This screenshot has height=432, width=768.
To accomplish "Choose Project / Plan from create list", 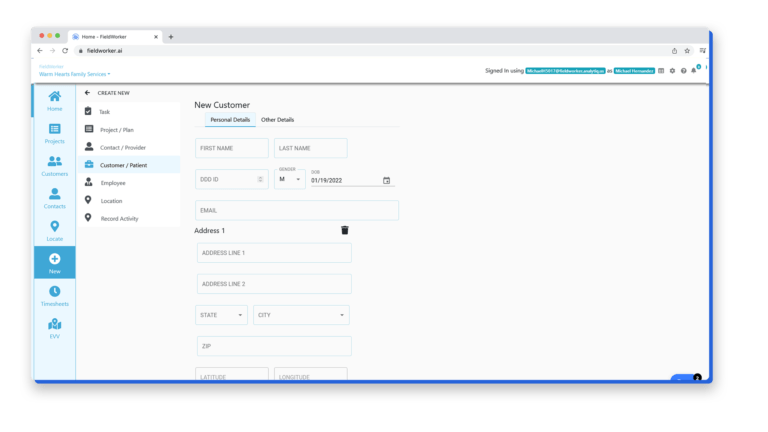I will click(129, 130).
